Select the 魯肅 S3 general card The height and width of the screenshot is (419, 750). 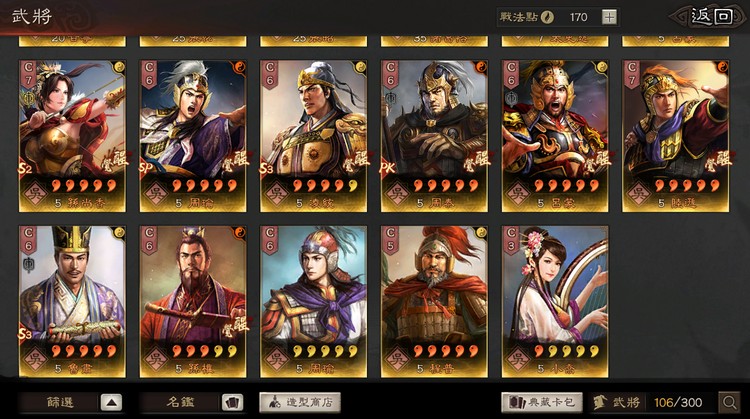pyautogui.click(x=72, y=301)
